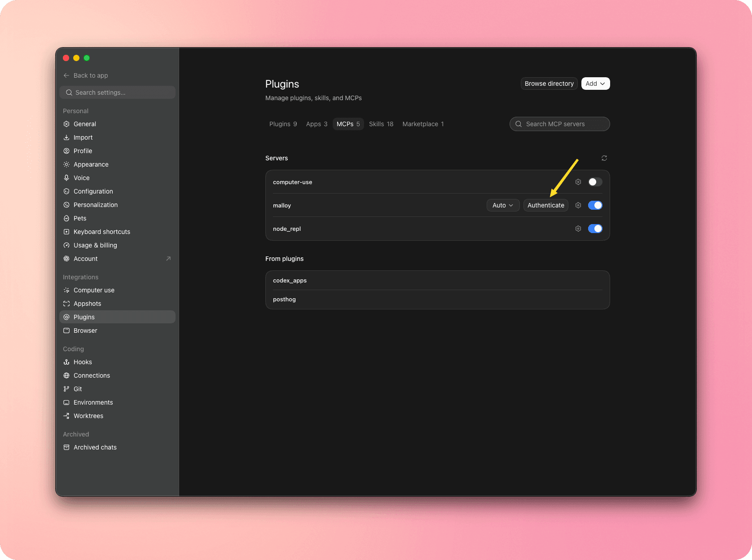This screenshot has height=560, width=752.
Task: Open the Auto dropdown for malloy
Action: click(503, 205)
